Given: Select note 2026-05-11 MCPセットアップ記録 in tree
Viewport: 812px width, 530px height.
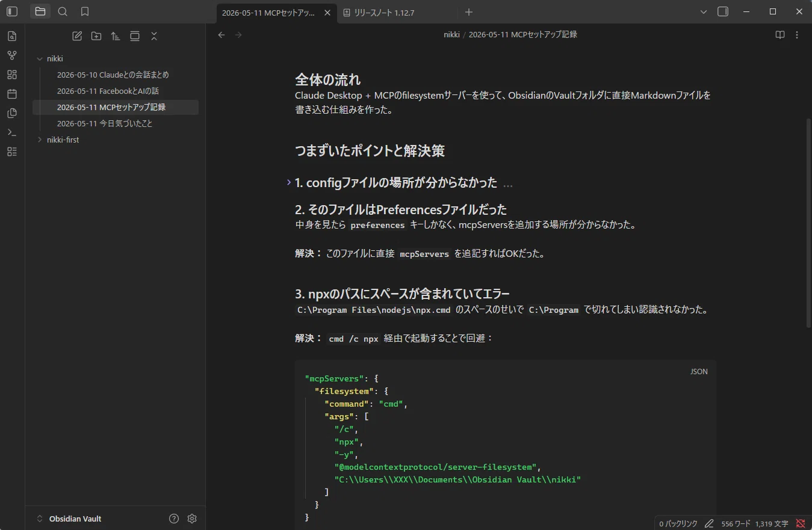Looking at the screenshot, I should (x=115, y=107).
